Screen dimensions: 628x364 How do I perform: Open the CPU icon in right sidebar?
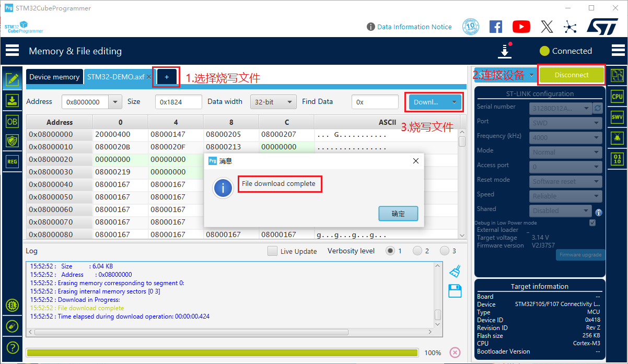617,97
